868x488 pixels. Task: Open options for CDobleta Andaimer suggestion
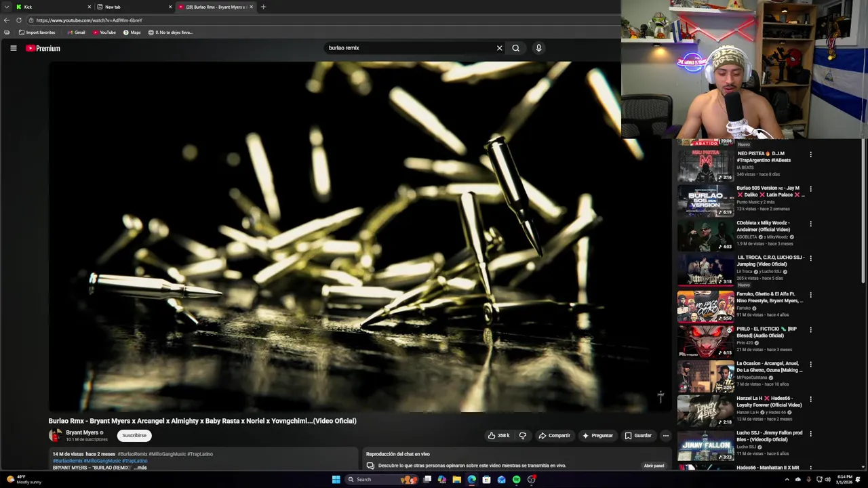point(810,224)
